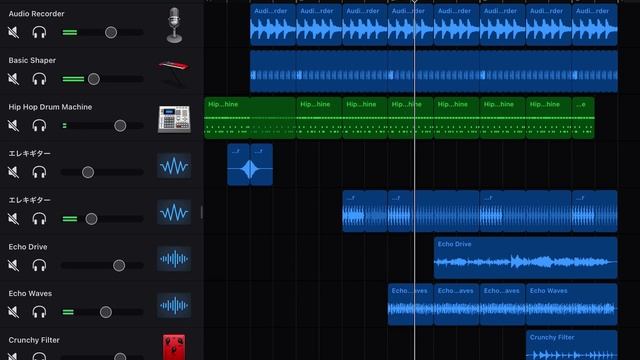Select the Audio Recorder track name
The width and height of the screenshot is (640, 360).
(x=36, y=13)
